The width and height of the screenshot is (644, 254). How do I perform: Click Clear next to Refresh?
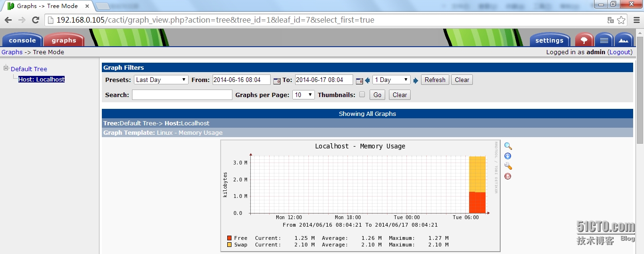pyautogui.click(x=462, y=80)
